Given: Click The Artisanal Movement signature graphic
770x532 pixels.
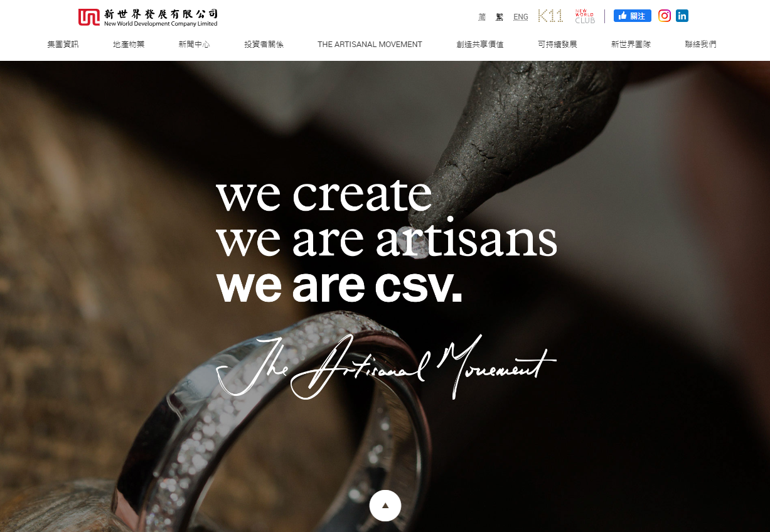Looking at the screenshot, I should [x=386, y=368].
